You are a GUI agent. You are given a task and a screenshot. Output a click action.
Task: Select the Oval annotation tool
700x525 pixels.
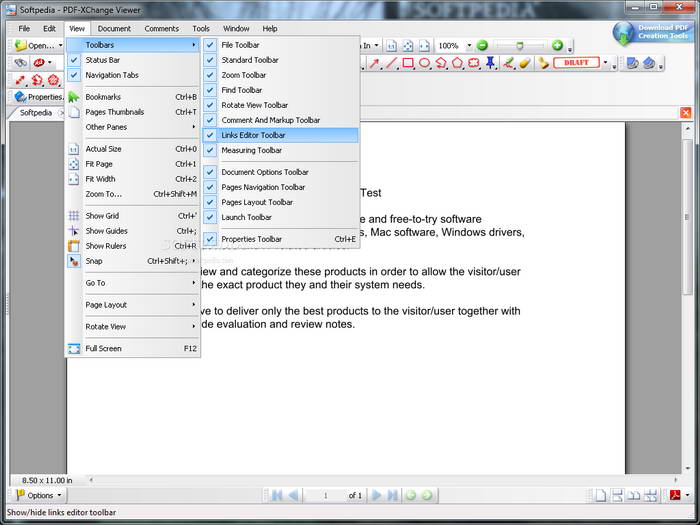pos(425,63)
